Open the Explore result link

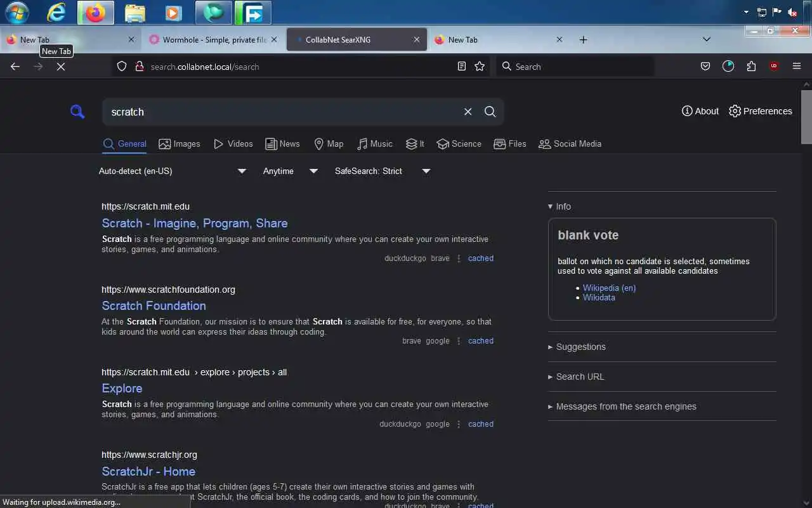(x=122, y=388)
